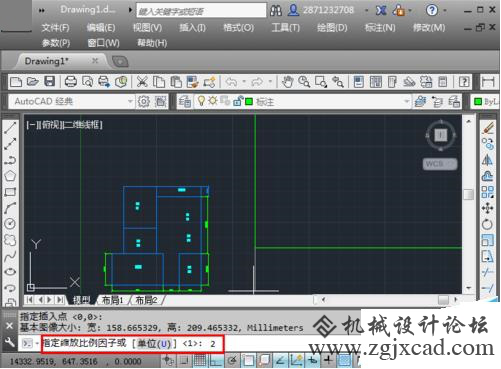The width and height of the screenshot is (501, 369).
Task: Toggle Polar Tracking in status bar
Action: point(232,360)
